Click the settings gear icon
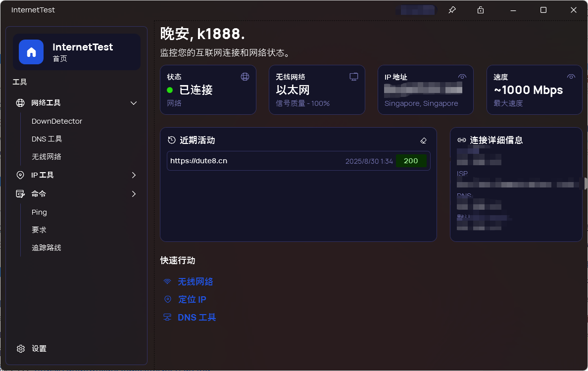 pyautogui.click(x=21, y=349)
